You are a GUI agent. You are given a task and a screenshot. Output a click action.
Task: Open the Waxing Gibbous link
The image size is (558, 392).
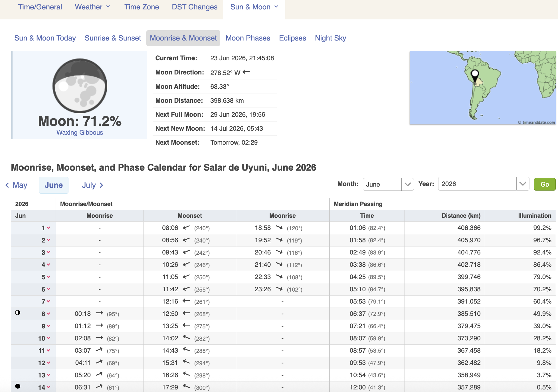[80, 132]
